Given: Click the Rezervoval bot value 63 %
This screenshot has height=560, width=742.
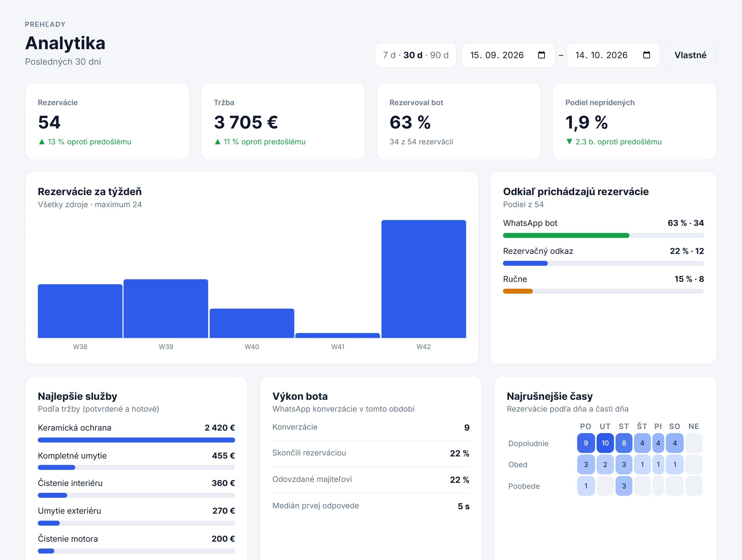Looking at the screenshot, I should pyautogui.click(x=410, y=122).
